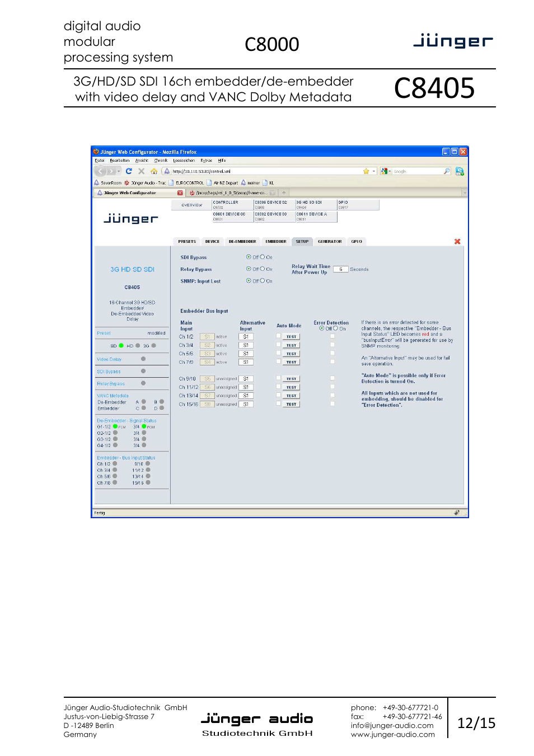Screen dimensions: 534x756
Task: Click the green SD status LED
Action: click(x=121, y=346)
